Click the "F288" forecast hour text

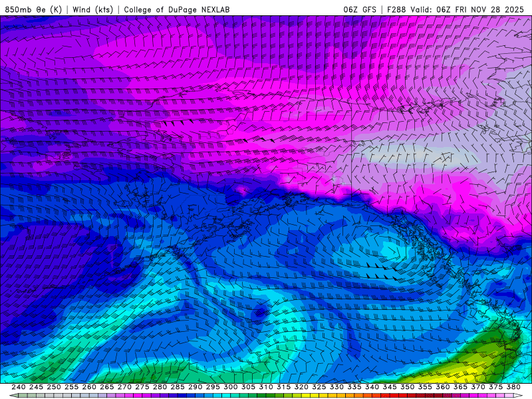pyautogui.click(x=396, y=9)
